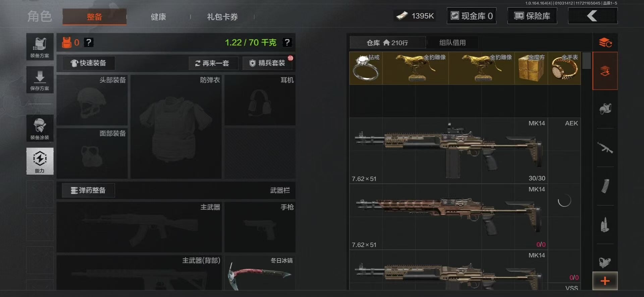This screenshot has height=297, width=644.
Task: Show weight help question mark
Action: tap(287, 43)
